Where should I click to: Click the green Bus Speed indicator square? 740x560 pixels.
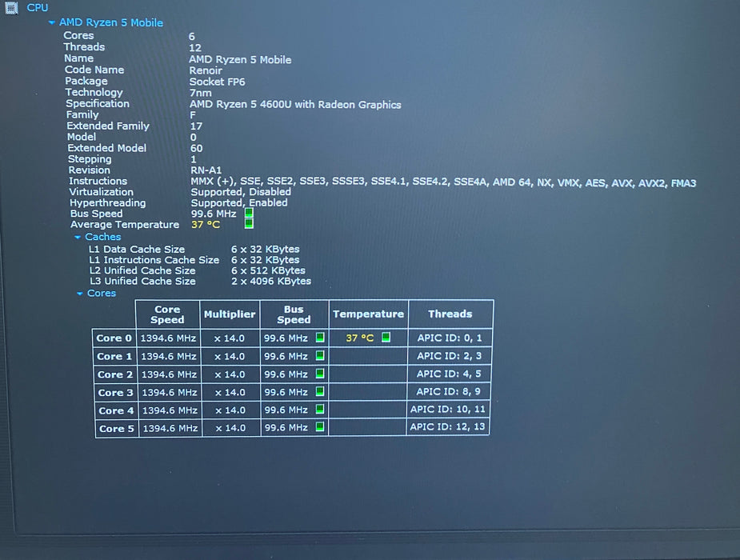pyautogui.click(x=249, y=213)
